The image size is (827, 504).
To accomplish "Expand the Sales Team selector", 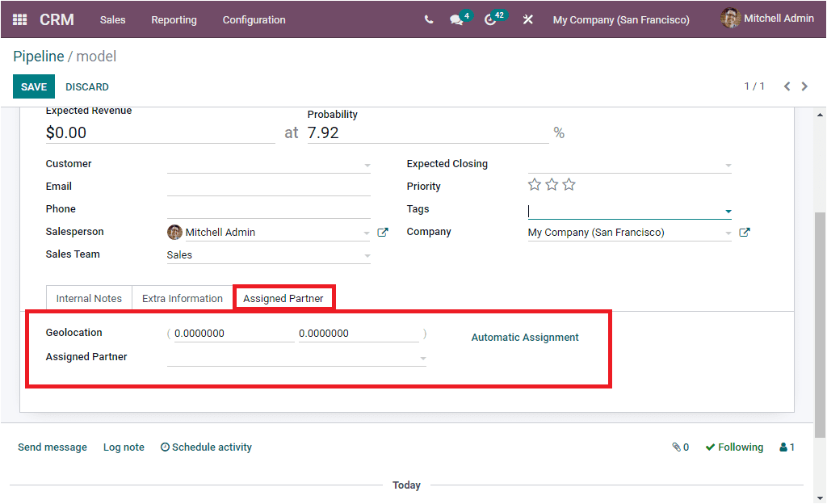I will tap(368, 255).
